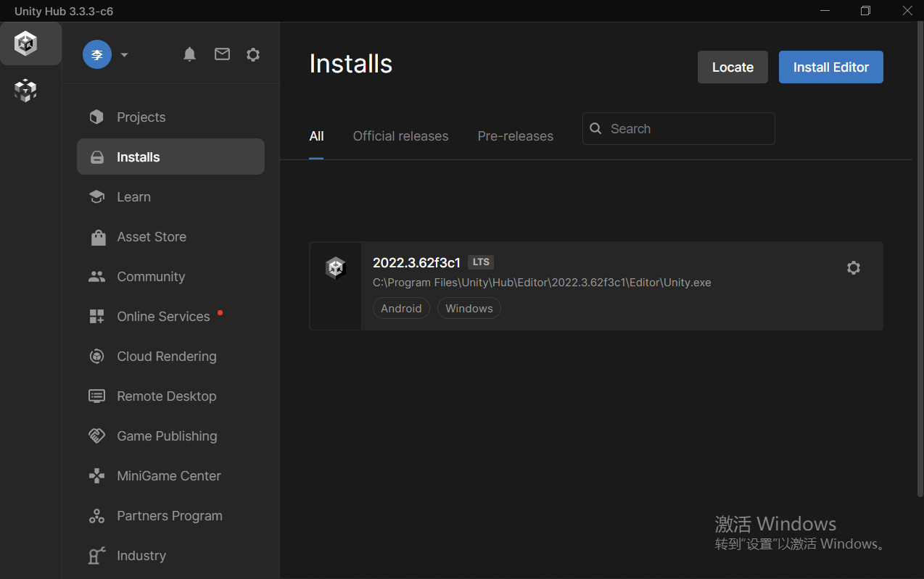
Task: Switch to Official releases tab
Action: (x=400, y=136)
